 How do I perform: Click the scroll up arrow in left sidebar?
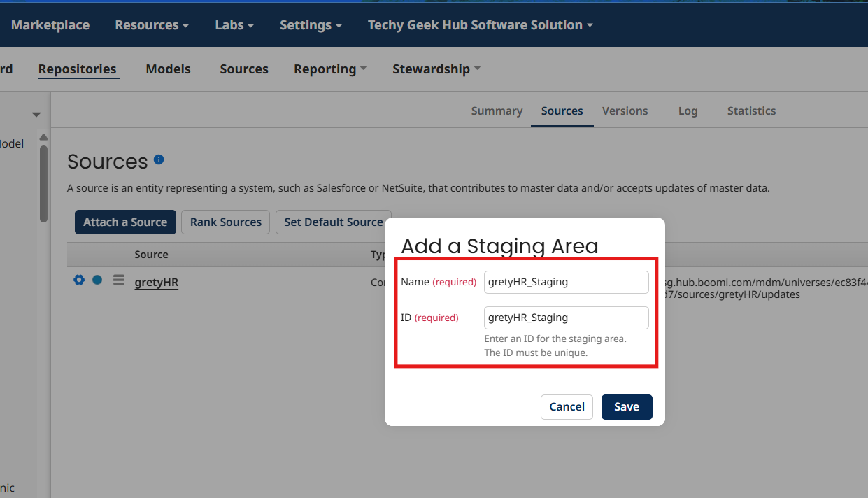click(x=43, y=136)
